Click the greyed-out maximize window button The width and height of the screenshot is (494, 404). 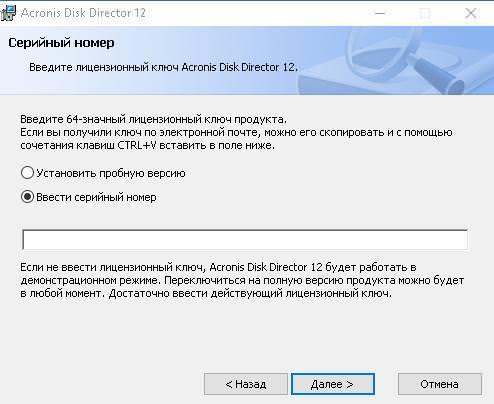[425, 13]
